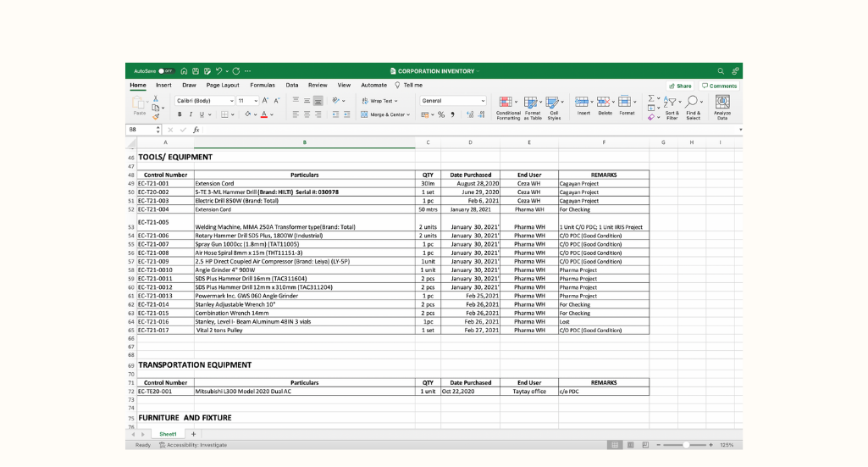868x467 pixels.
Task: Apply Percent Style to selected cells
Action: point(441,114)
